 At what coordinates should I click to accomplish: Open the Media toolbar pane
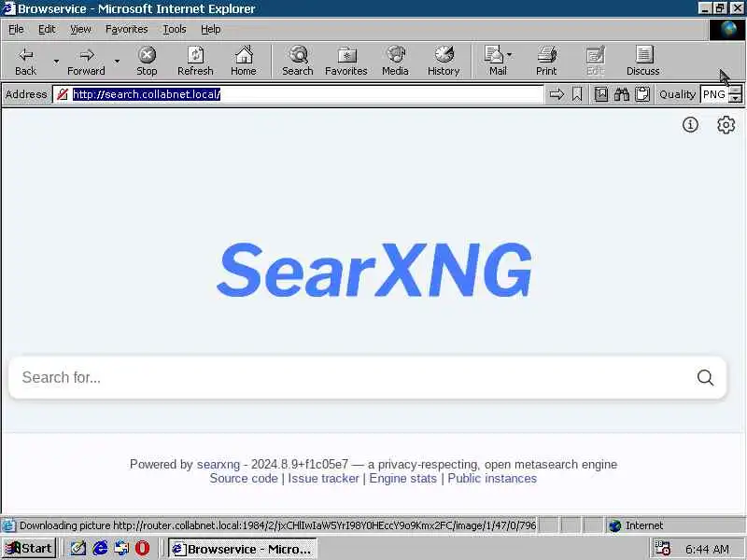point(395,61)
